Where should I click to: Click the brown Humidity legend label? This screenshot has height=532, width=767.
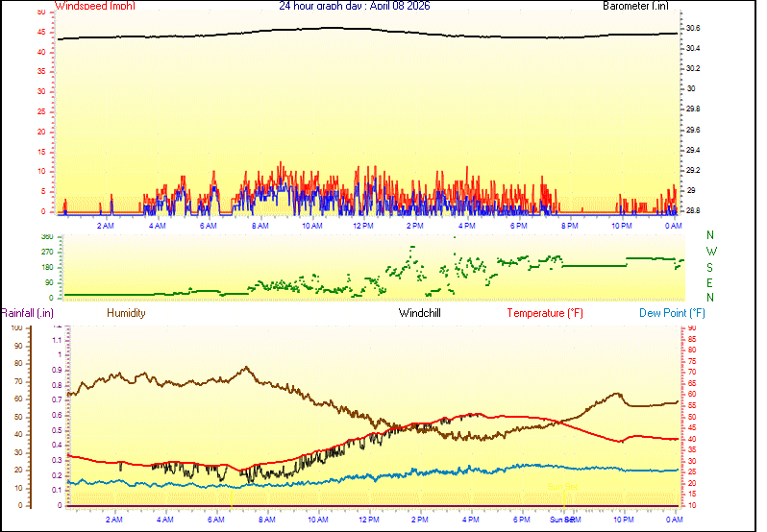(126, 313)
